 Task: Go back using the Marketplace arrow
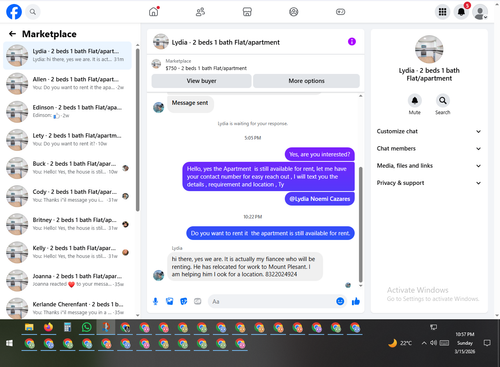pos(12,34)
